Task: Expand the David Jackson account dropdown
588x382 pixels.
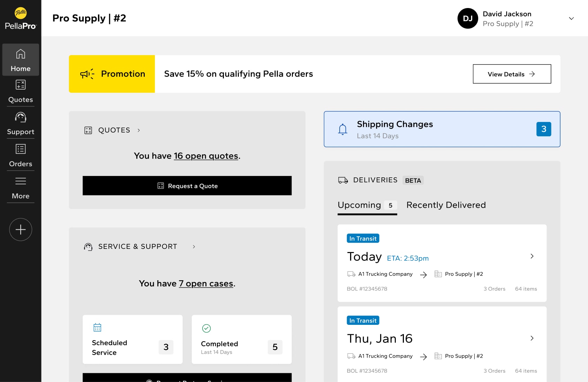Action: (571, 18)
